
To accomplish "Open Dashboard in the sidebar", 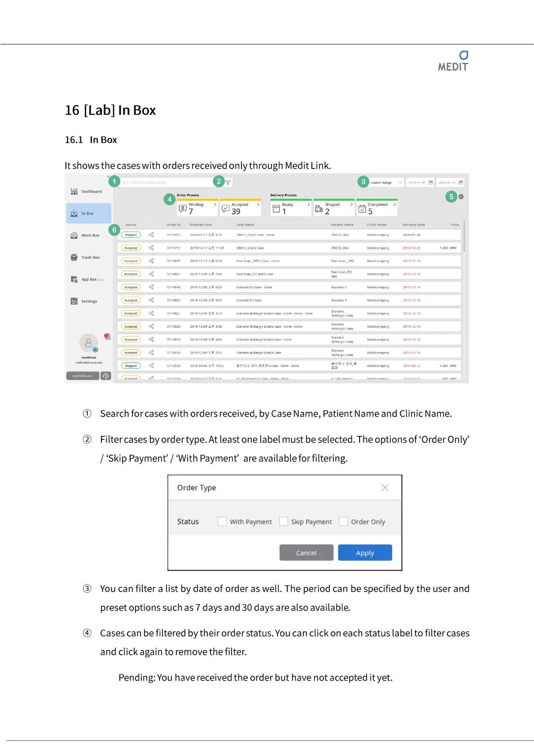I will coord(89,191).
